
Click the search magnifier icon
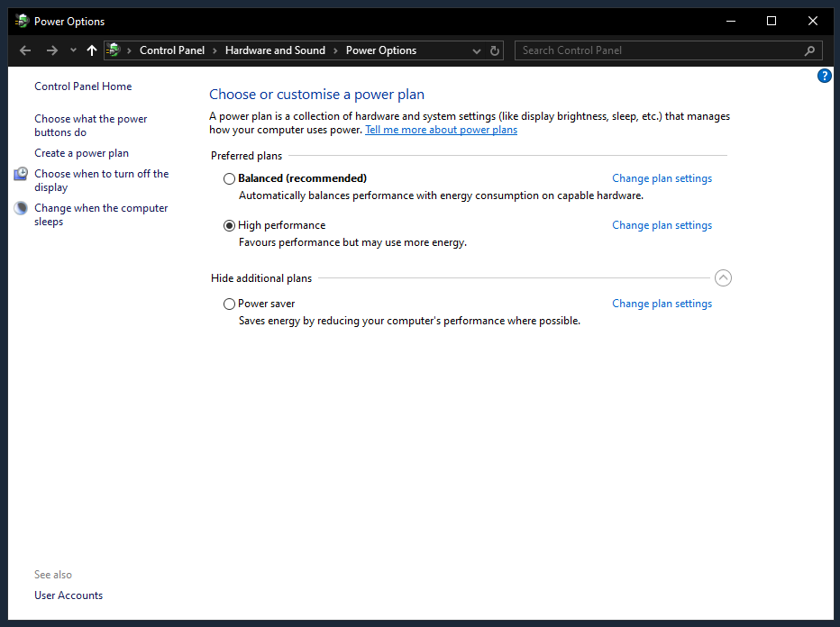[x=809, y=50]
